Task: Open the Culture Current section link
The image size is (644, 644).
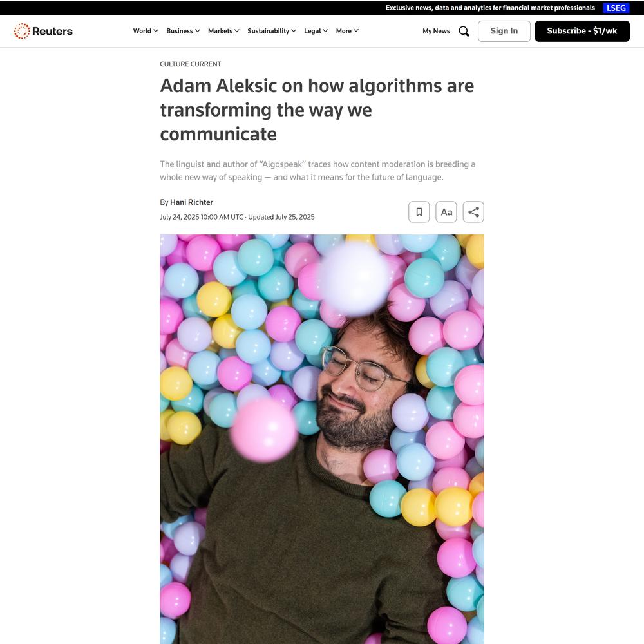Action: coord(190,64)
